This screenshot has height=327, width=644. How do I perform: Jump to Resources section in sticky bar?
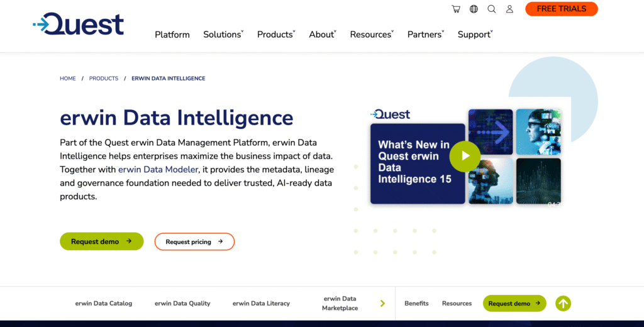coord(457,304)
